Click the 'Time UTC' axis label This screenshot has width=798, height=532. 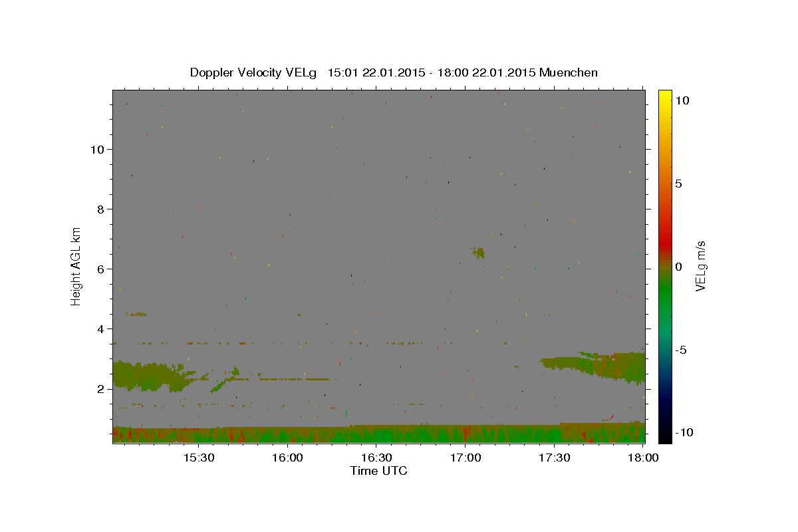[x=378, y=471]
